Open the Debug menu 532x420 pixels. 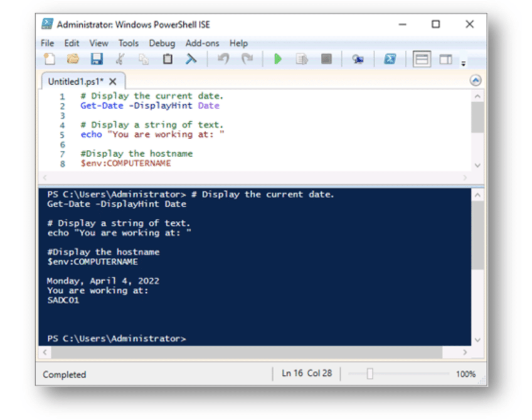[x=162, y=43]
